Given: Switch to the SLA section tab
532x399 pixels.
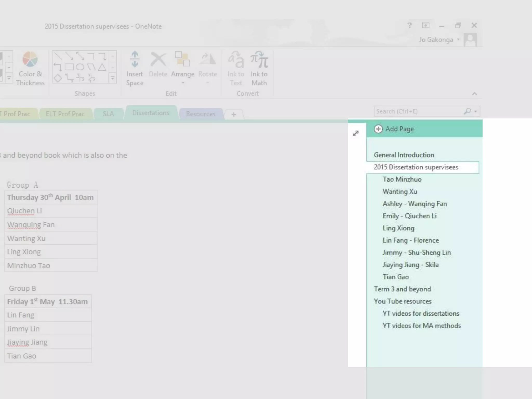Looking at the screenshot, I should 108,114.
